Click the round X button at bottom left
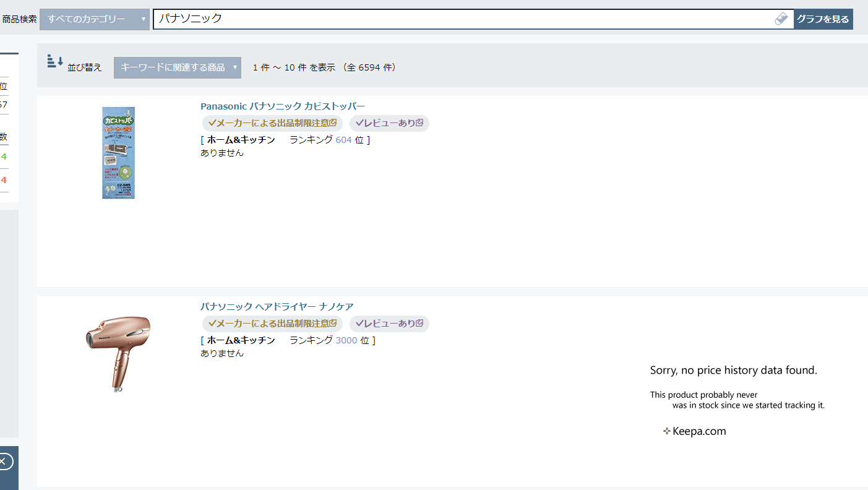This screenshot has height=490, width=868. [3, 462]
